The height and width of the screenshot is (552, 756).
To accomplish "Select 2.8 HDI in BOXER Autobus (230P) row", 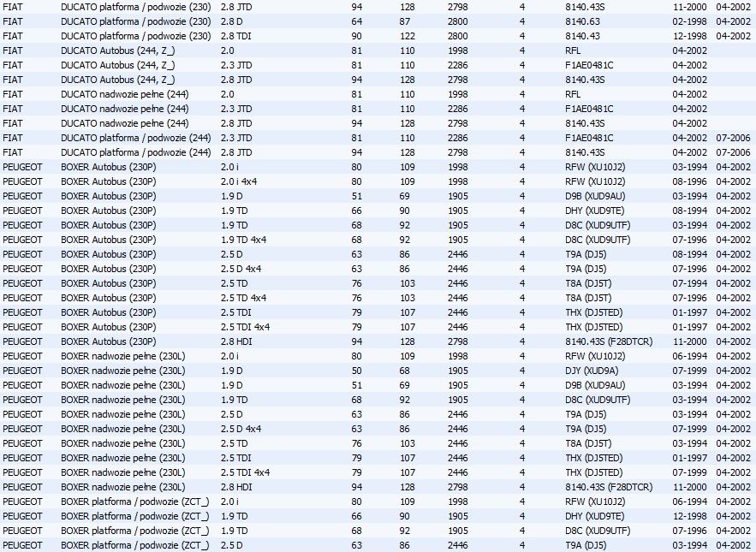I will click(236, 341).
